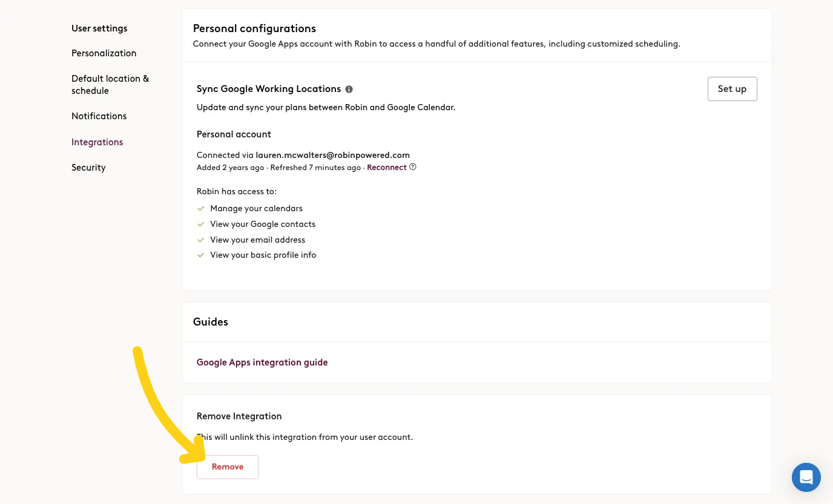833x504 pixels.
Task: Click the checkmark beside View your Google contacts
Action: [x=201, y=224]
